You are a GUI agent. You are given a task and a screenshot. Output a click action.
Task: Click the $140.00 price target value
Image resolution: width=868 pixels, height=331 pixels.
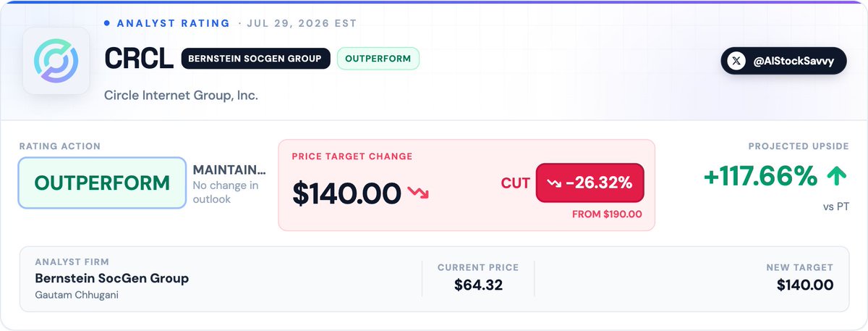click(346, 193)
